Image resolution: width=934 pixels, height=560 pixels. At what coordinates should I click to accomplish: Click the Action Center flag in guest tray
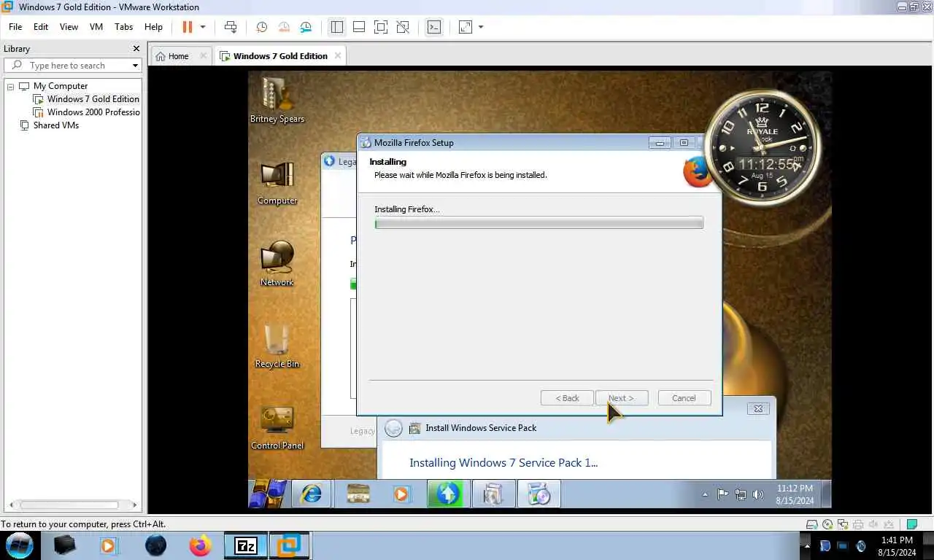coord(722,494)
